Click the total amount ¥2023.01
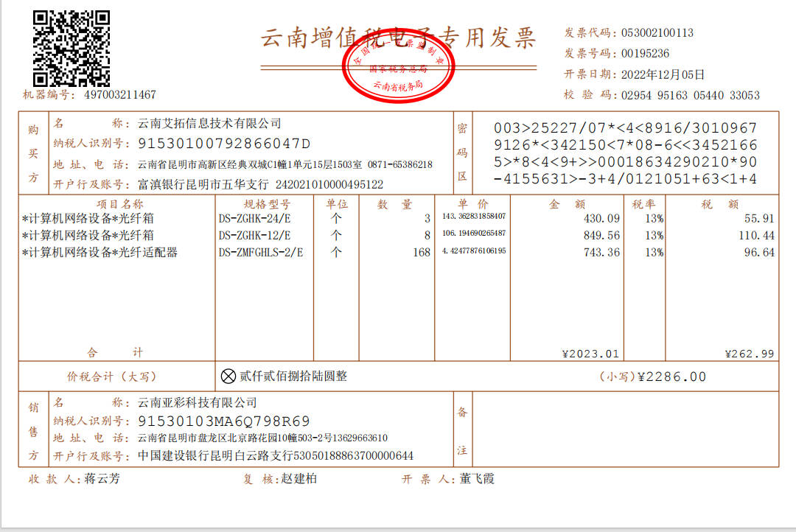 (591, 354)
